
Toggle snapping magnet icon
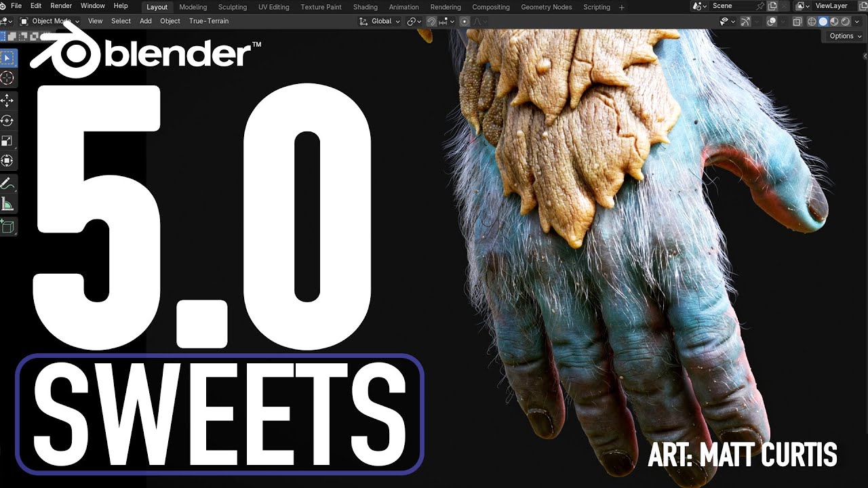point(431,22)
